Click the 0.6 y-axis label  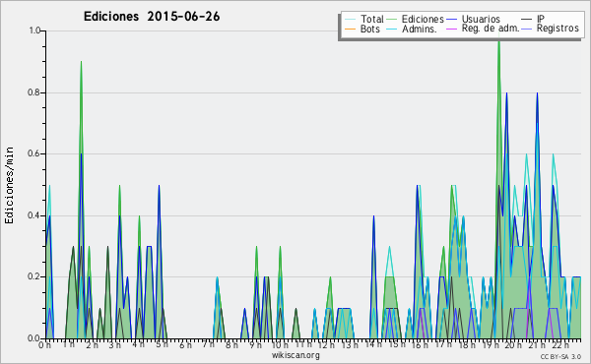point(34,153)
